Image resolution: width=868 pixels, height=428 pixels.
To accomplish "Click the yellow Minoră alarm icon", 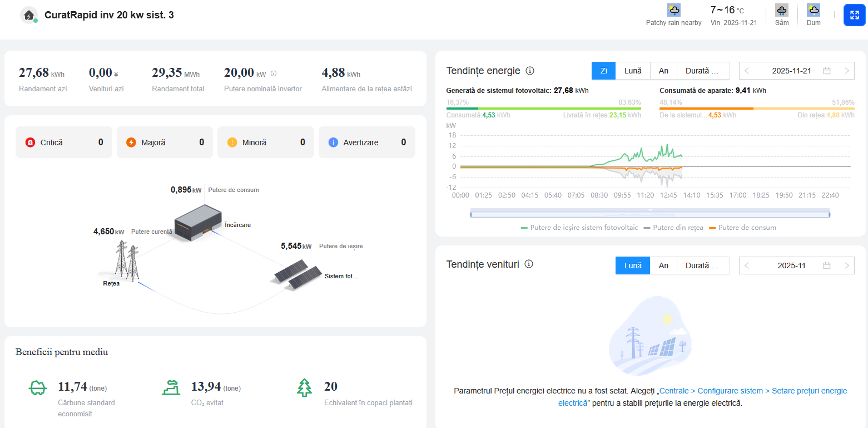I will (x=232, y=142).
